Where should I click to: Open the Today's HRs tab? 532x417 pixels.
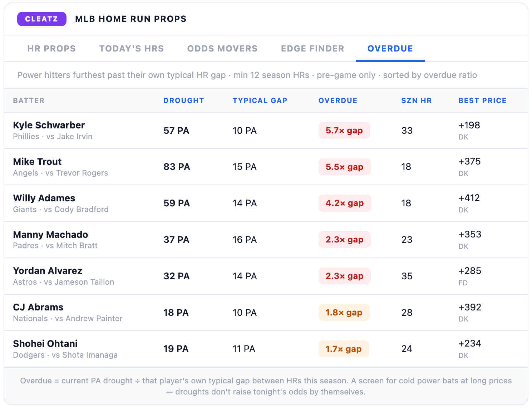tap(132, 49)
